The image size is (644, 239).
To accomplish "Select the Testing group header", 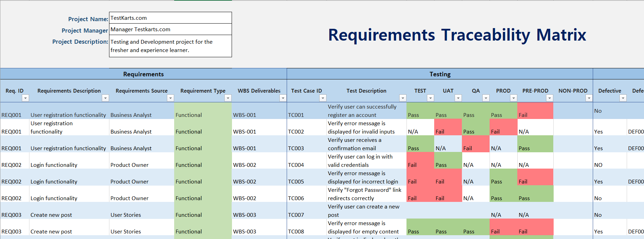I will pyautogui.click(x=440, y=74).
